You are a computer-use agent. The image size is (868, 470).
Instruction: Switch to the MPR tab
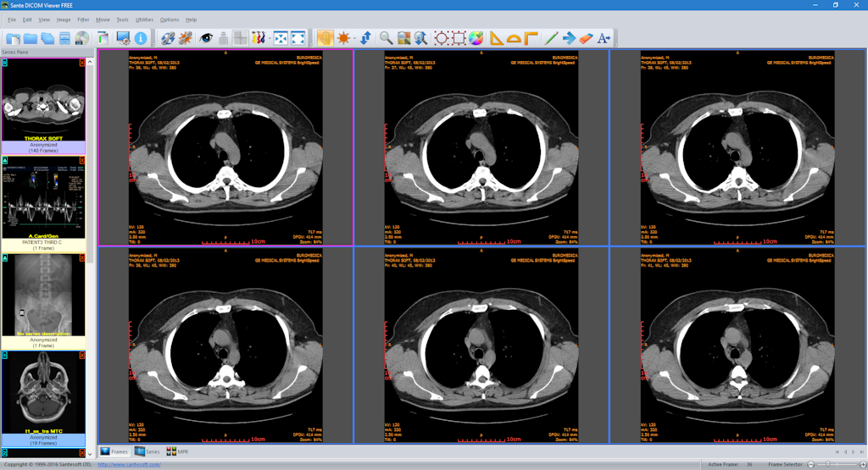pyautogui.click(x=177, y=451)
